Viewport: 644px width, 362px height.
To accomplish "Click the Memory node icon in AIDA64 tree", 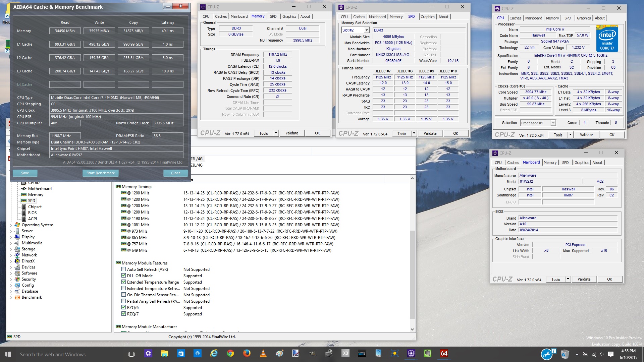I will 24,195.
